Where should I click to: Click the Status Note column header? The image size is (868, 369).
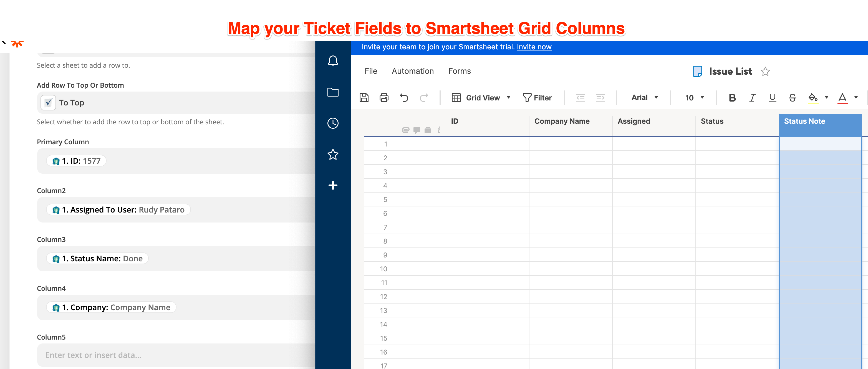[x=820, y=125]
